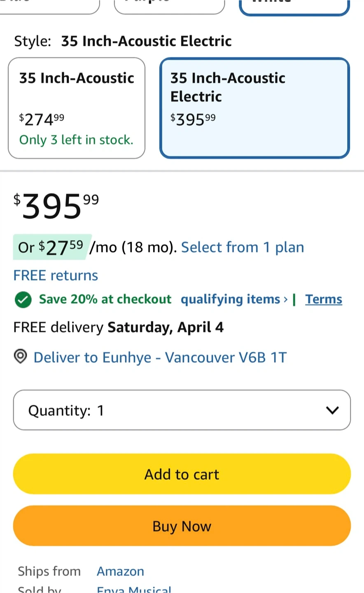Open the Enya Musical seller link
This screenshot has height=593, width=364.
pyautogui.click(x=134, y=590)
